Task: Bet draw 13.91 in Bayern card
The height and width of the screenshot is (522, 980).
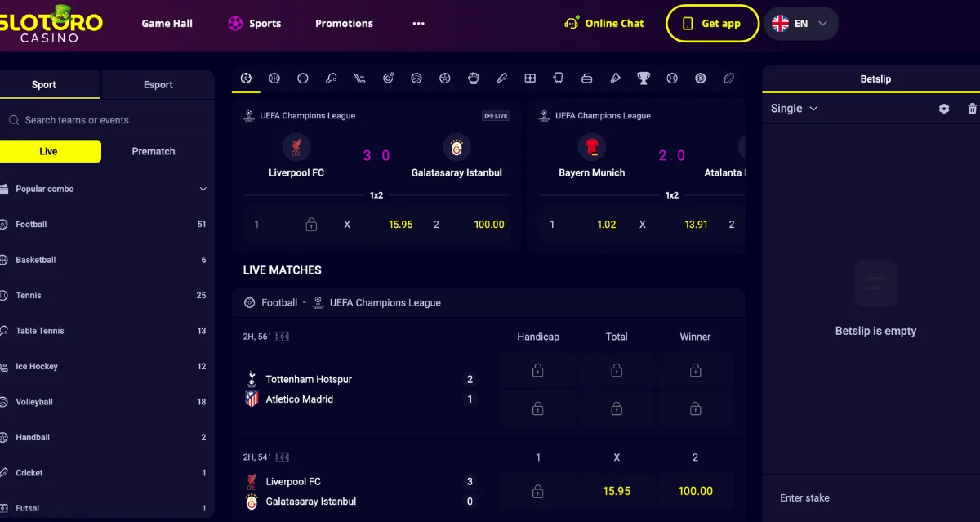Action: coord(673,225)
